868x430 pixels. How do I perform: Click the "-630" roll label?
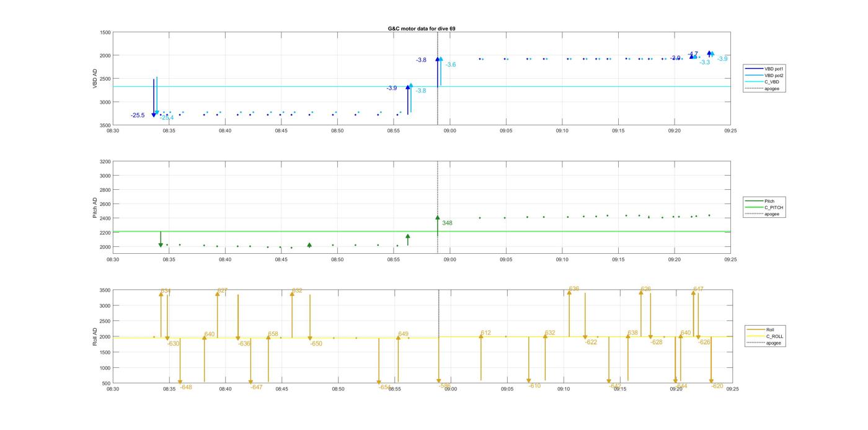(173, 343)
